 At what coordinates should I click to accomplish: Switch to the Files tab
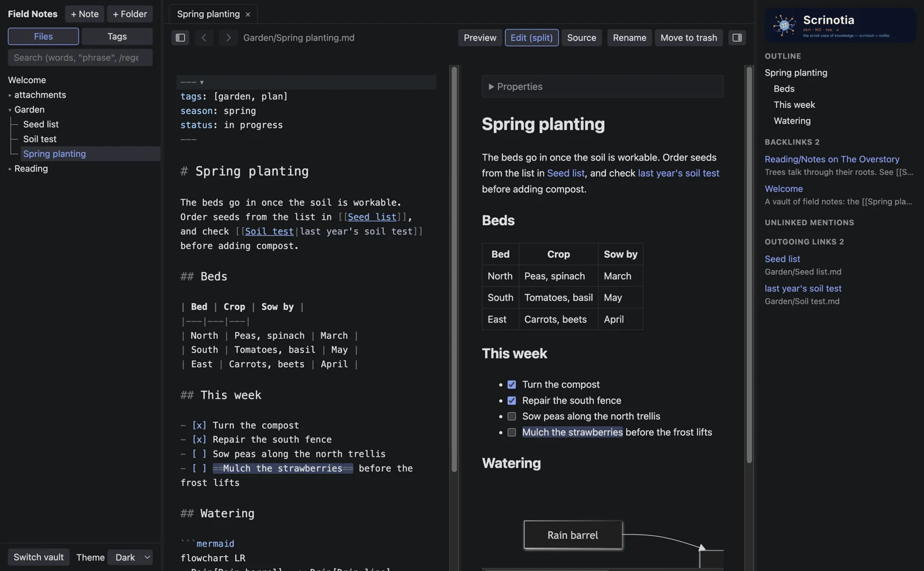pyautogui.click(x=43, y=36)
